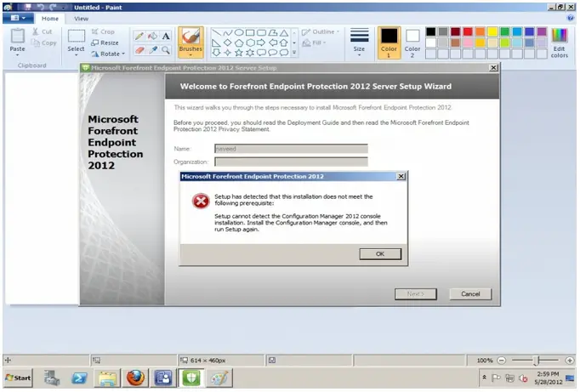Show hidden system tray icons
The height and width of the screenshot is (392, 580).
click(484, 378)
